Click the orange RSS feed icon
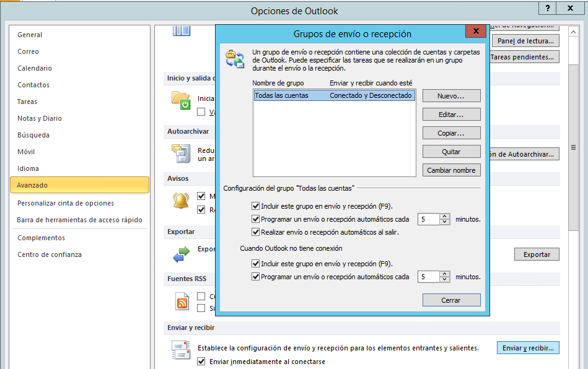Screen dimensions: 588x369 [182, 302]
